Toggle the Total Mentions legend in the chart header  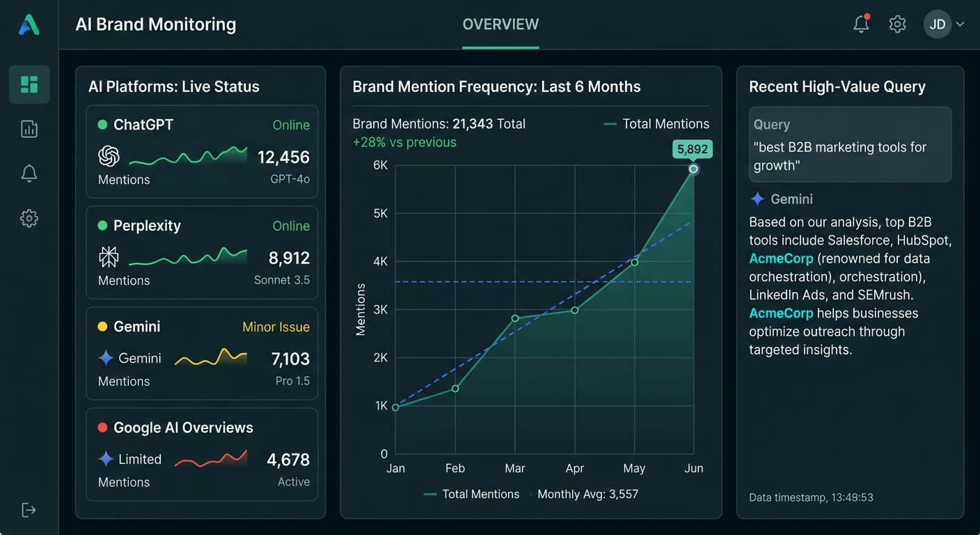pyautogui.click(x=656, y=123)
